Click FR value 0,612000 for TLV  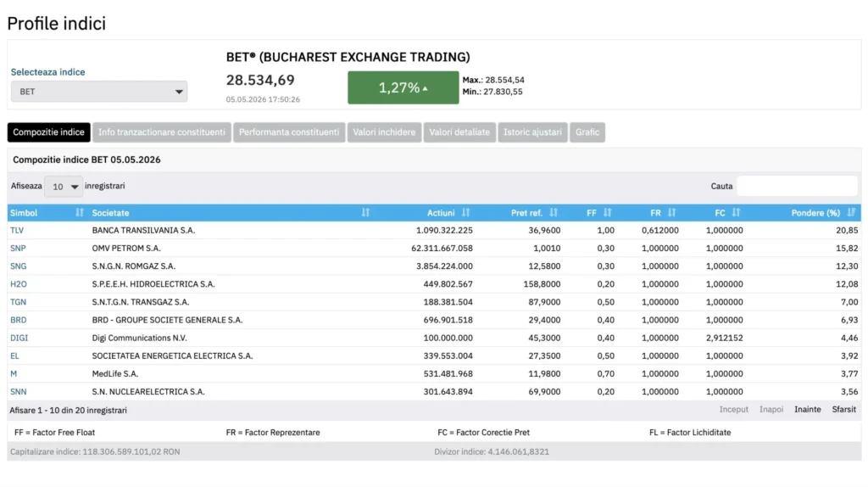(x=659, y=231)
